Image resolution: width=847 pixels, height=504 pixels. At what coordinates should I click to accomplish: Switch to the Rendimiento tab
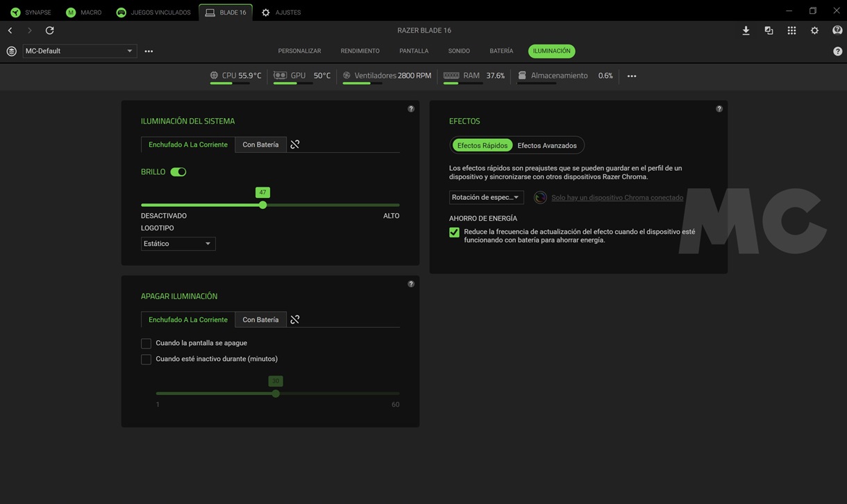point(360,51)
